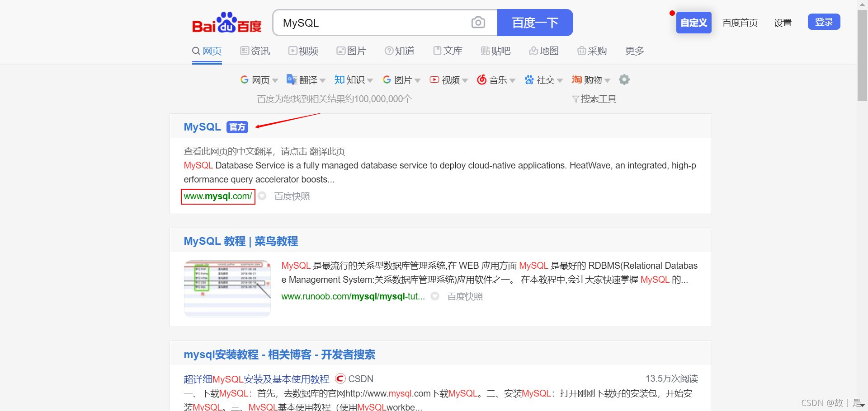The image size is (868, 411).
Task: Click the 13.5万次阅读 read count text
Action: (672, 378)
